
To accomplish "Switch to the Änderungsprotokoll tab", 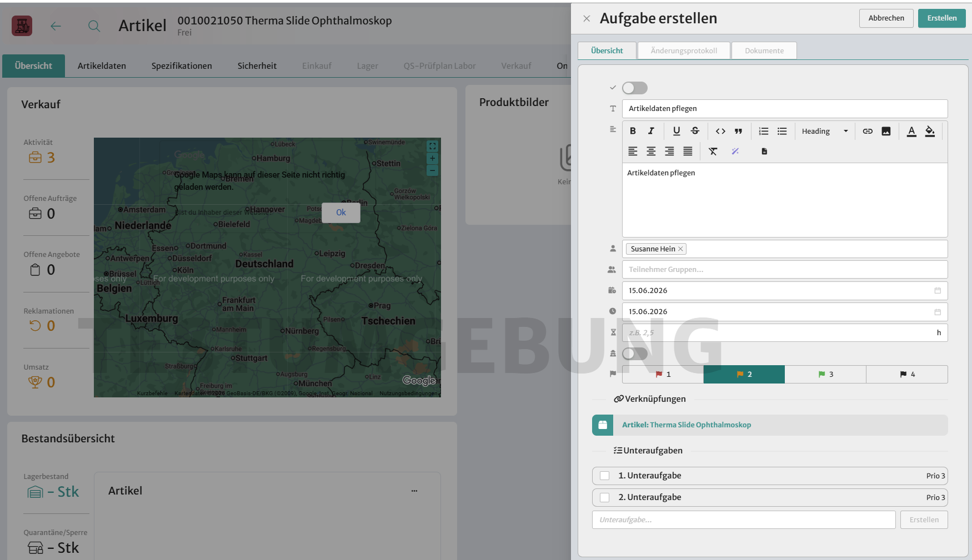I will click(x=684, y=51).
